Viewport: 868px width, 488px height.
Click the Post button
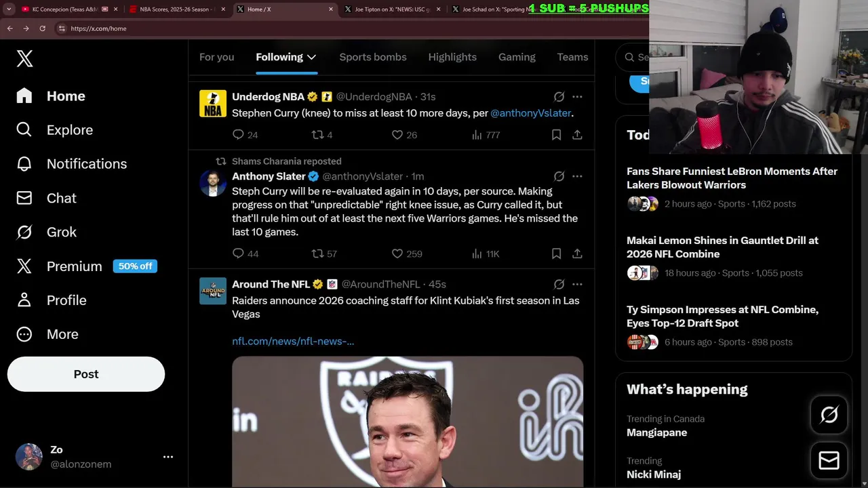tap(86, 374)
